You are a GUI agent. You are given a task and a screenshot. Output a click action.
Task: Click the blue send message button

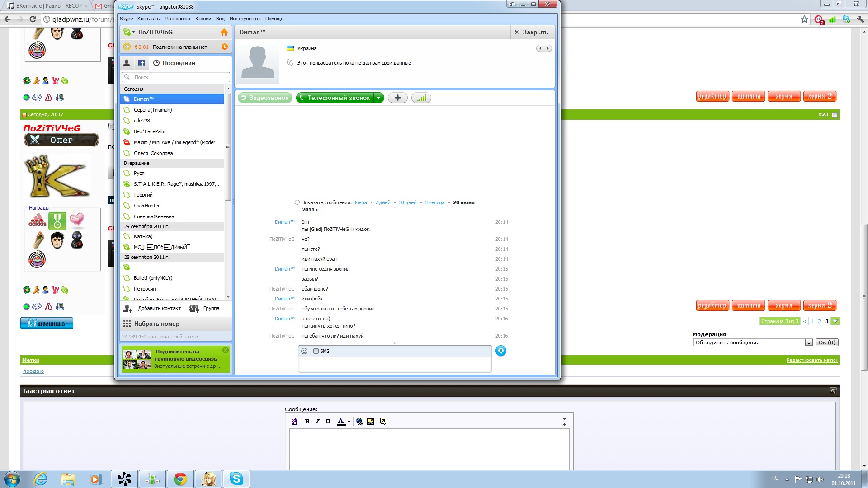pyautogui.click(x=500, y=351)
